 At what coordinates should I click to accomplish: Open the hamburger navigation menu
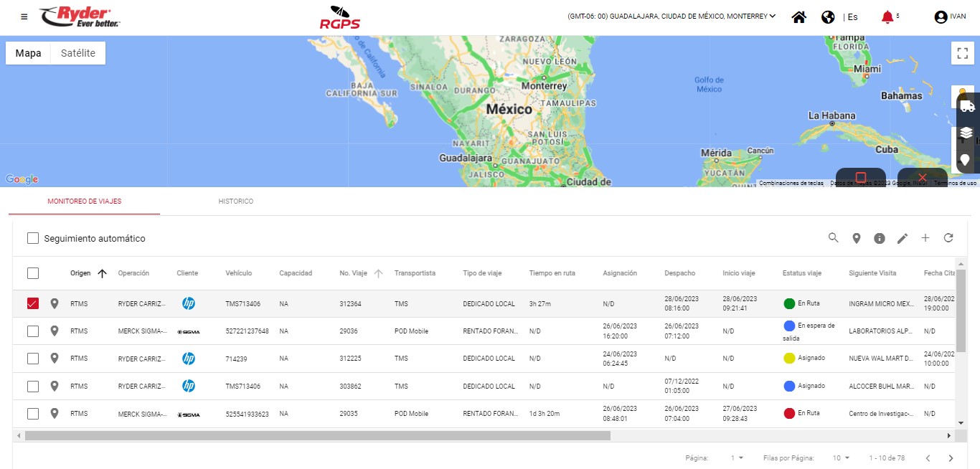tap(24, 16)
